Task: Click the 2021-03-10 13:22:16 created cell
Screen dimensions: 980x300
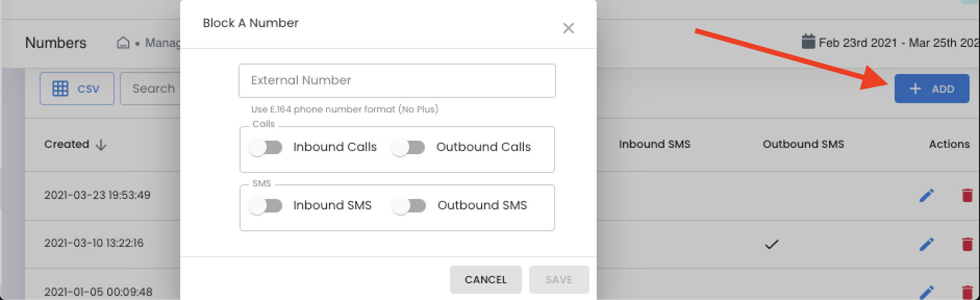Action: pyautogui.click(x=94, y=243)
